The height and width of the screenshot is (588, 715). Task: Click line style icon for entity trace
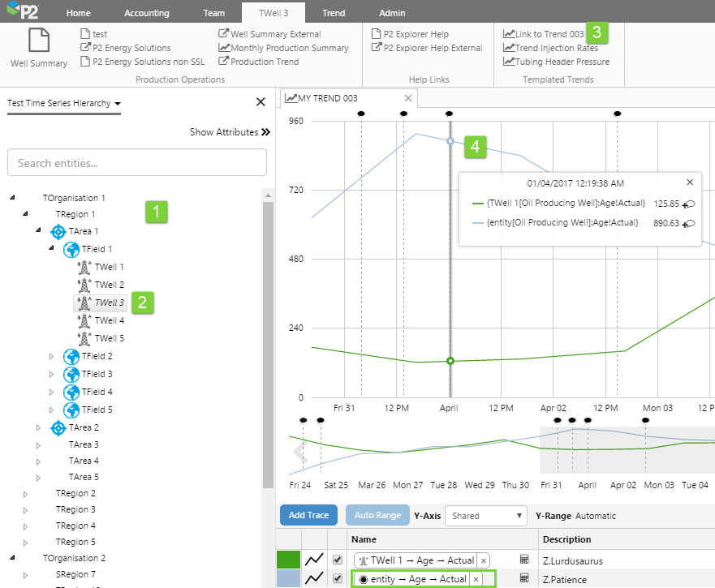click(313, 578)
